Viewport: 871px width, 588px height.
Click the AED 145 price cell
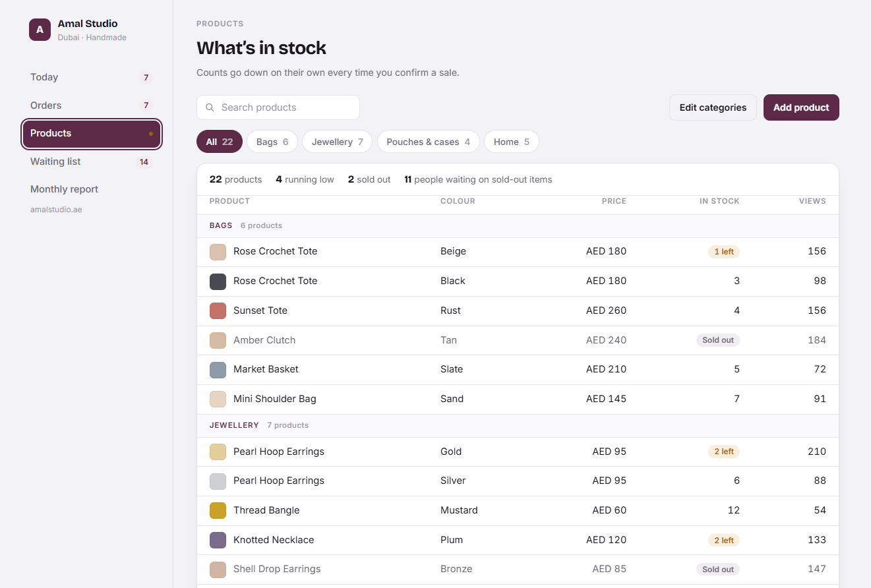click(606, 399)
